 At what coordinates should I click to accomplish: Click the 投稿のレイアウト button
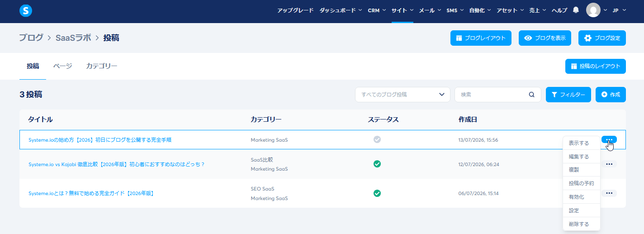(x=596, y=66)
